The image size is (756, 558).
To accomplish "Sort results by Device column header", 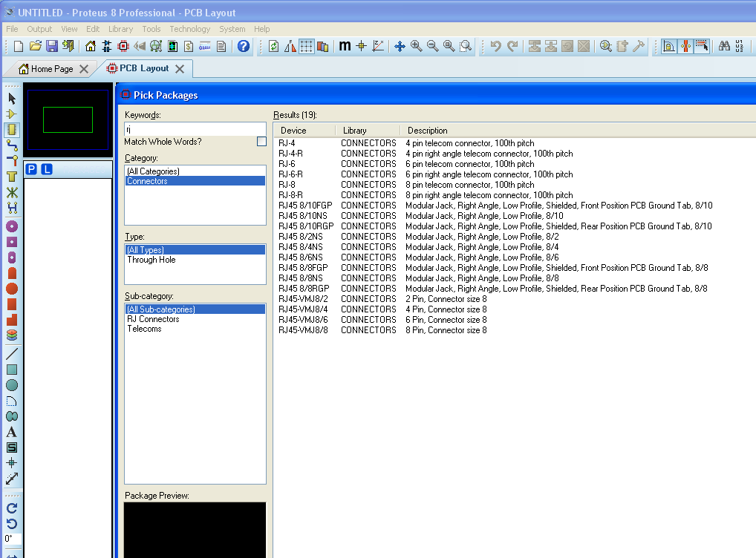I will 304,131.
